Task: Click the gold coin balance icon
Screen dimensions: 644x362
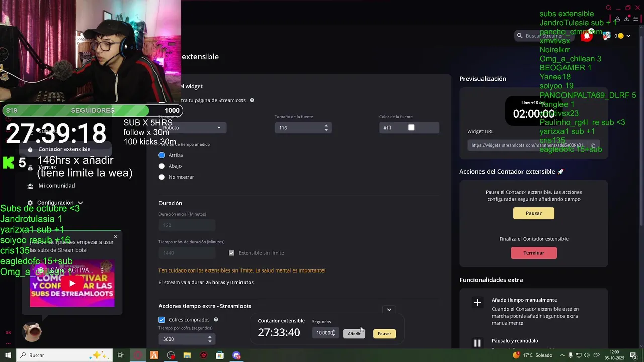Action: (620, 36)
